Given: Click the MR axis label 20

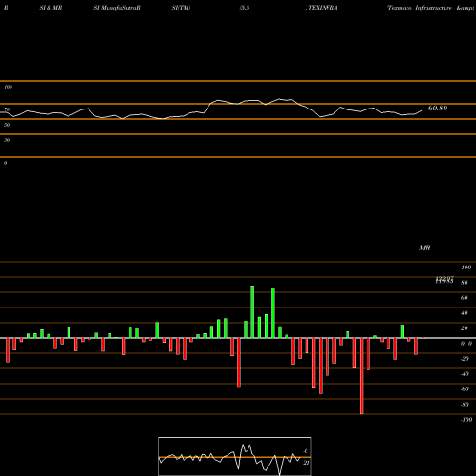Looking at the screenshot, I should coord(465,328).
